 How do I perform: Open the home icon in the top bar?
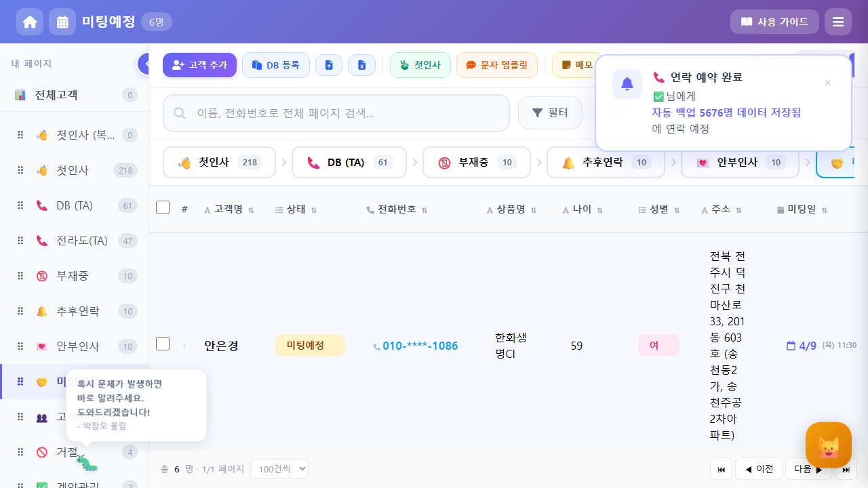(x=30, y=21)
